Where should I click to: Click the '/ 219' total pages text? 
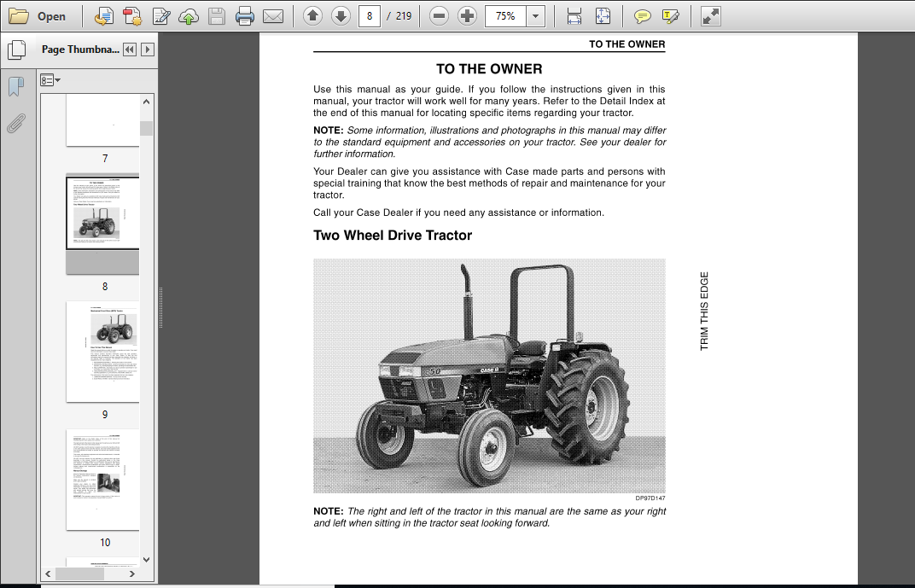click(x=399, y=16)
